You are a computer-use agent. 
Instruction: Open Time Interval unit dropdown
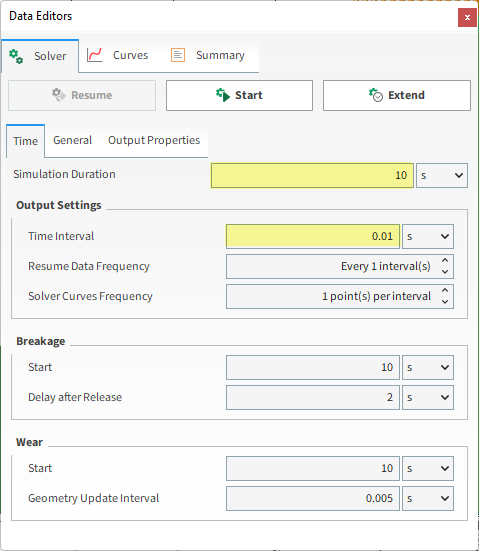point(428,236)
